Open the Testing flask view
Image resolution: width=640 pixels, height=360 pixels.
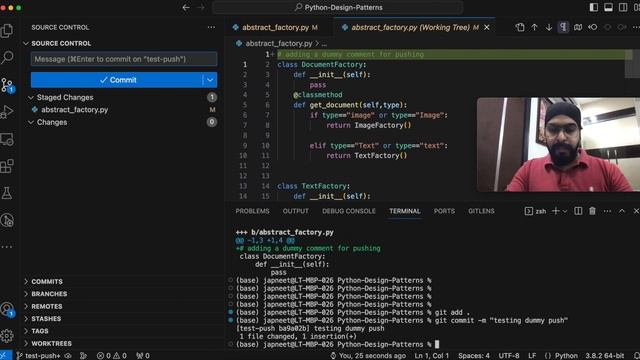(x=7, y=193)
